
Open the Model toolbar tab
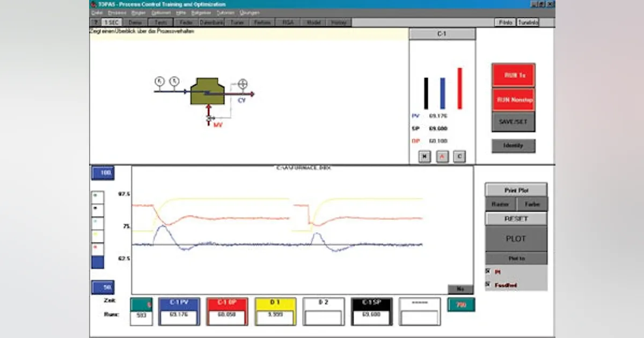click(313, 23)
